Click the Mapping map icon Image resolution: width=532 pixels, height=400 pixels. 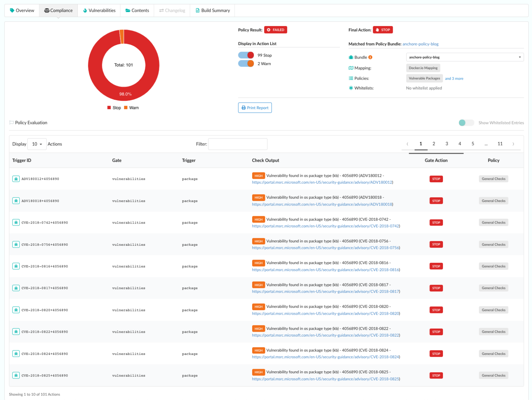click(351, 68)
